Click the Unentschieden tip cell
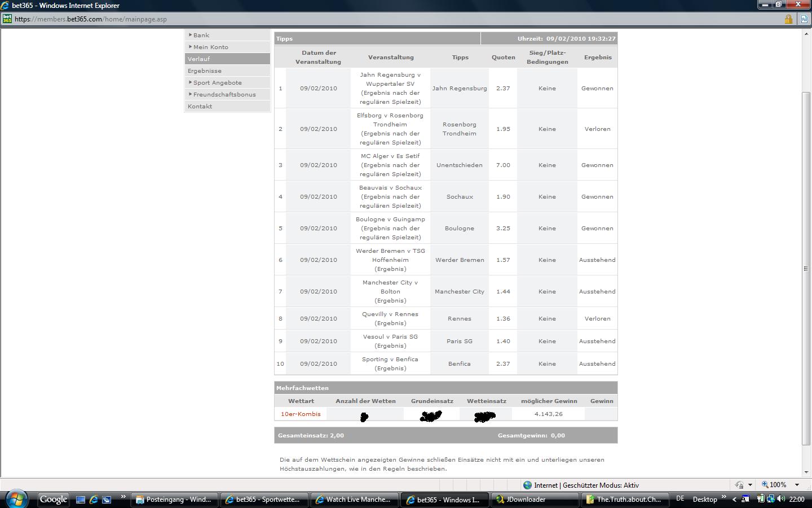812x508 pixels. coord(460,165)
